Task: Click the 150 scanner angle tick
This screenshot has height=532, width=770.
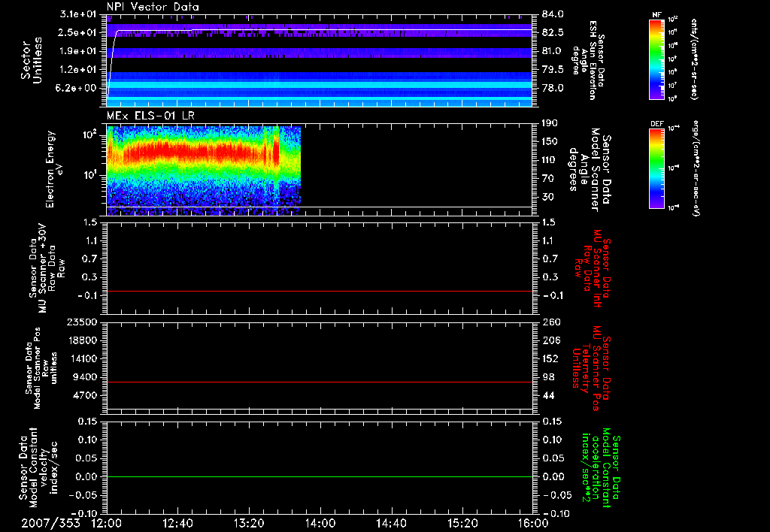Action: (550, 141)
